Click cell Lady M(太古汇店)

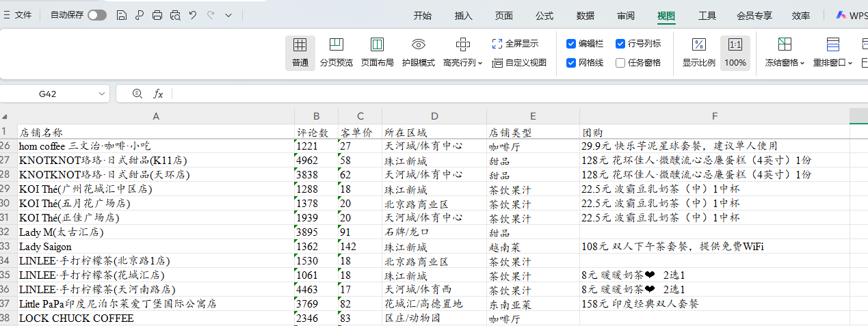coord(156,232)
